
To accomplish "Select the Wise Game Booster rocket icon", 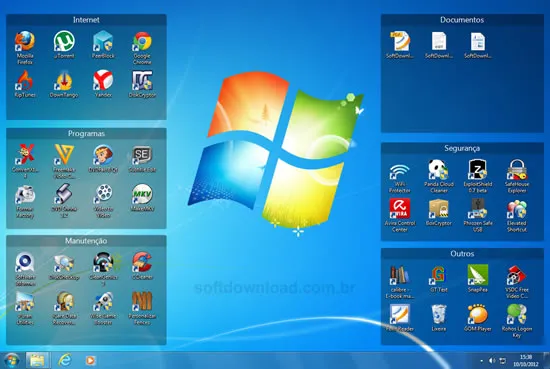I will [x=103, y=302].
